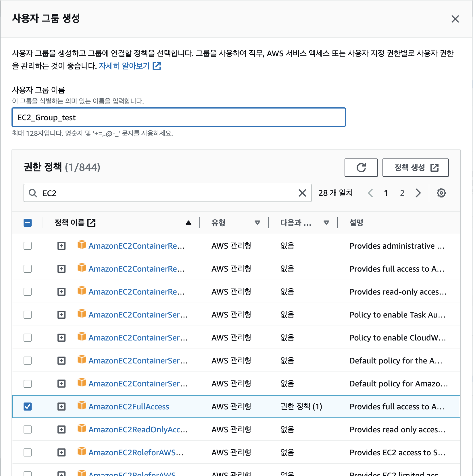
Task: Go to the previous results page
Action: [370, 193]
